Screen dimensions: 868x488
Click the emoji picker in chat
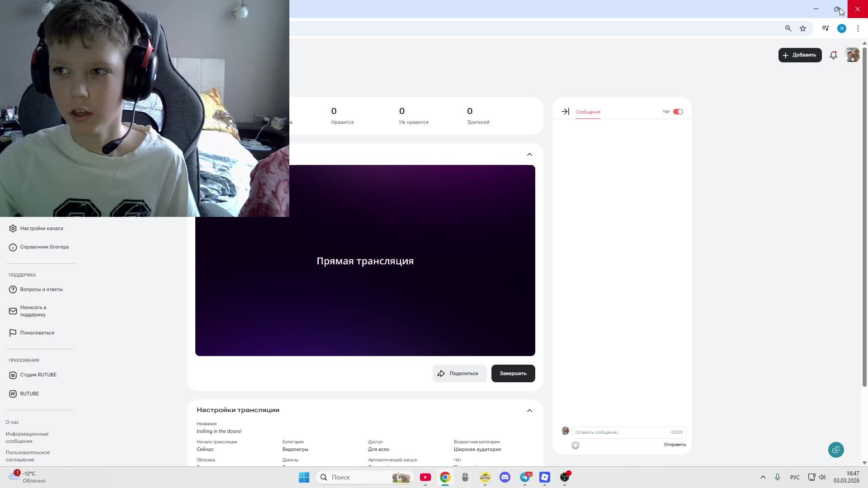(576, 446)
